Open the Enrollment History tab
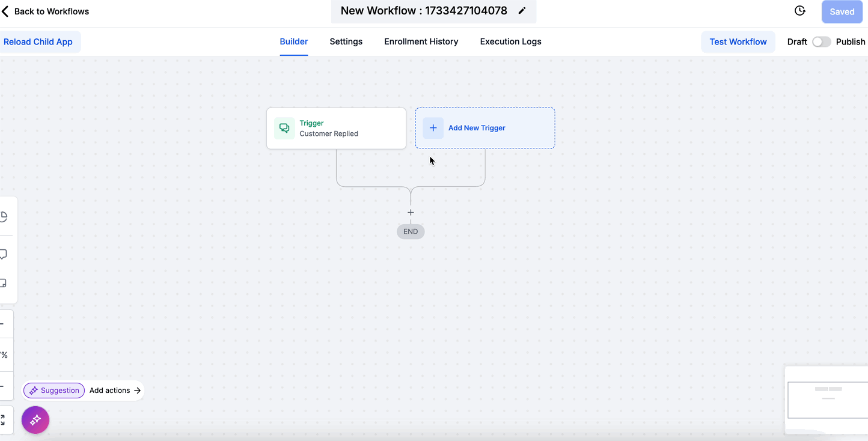This screenshot has height=441, width=868. [x=421, y=41]
